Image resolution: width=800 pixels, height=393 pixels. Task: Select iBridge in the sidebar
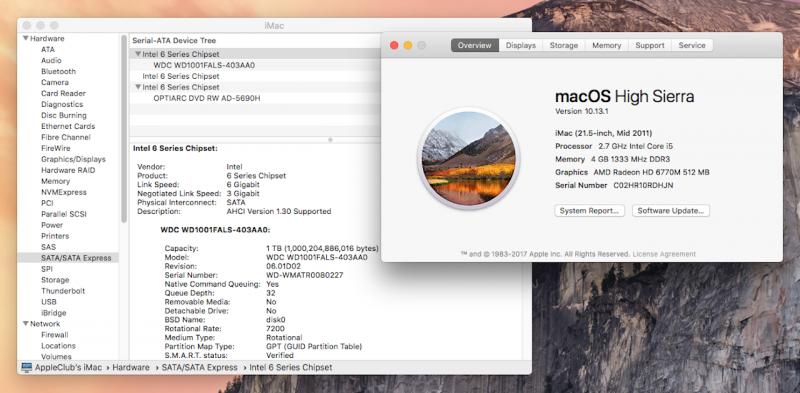tap(54, 313)
